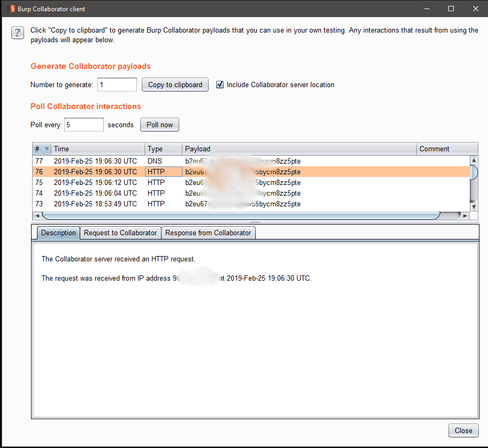The image size is (488, 448).
Task: Select interaction row 77 DNS
Action: 251,161
